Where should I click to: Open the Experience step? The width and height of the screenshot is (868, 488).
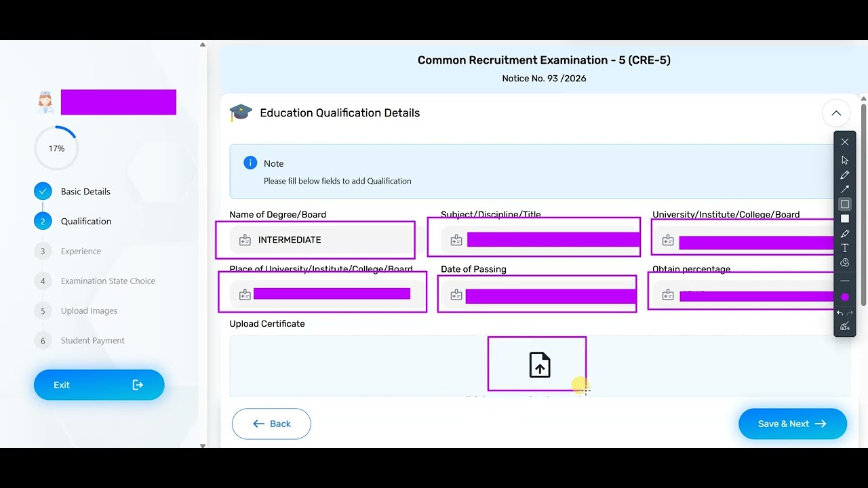coord(68,251)
